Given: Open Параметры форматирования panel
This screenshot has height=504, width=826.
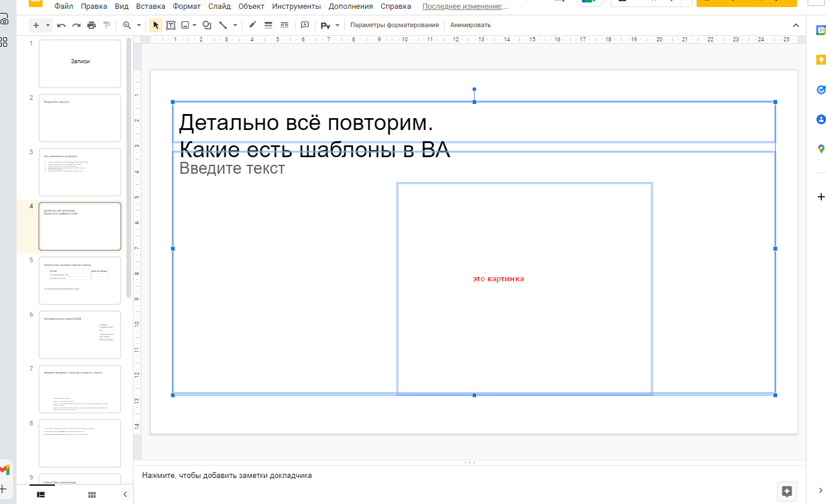Looking at the screenshot, I should pyautogui.click(x=394, y=25).
